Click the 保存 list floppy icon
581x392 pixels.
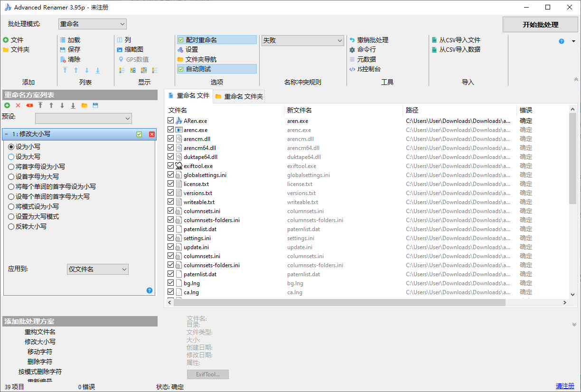click(63, 49)
